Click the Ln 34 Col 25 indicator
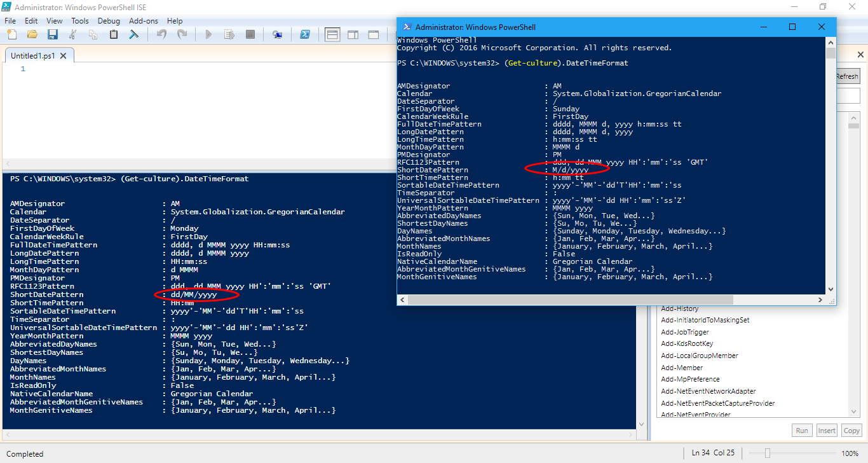868x463 pixels. pyautogui.click(x=713, y=453)
